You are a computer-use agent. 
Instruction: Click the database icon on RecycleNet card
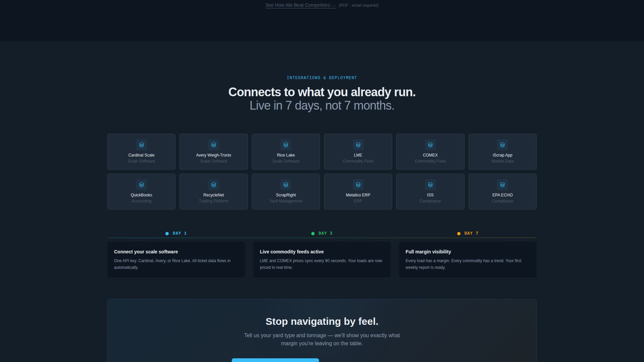click(x=213, y=185)
